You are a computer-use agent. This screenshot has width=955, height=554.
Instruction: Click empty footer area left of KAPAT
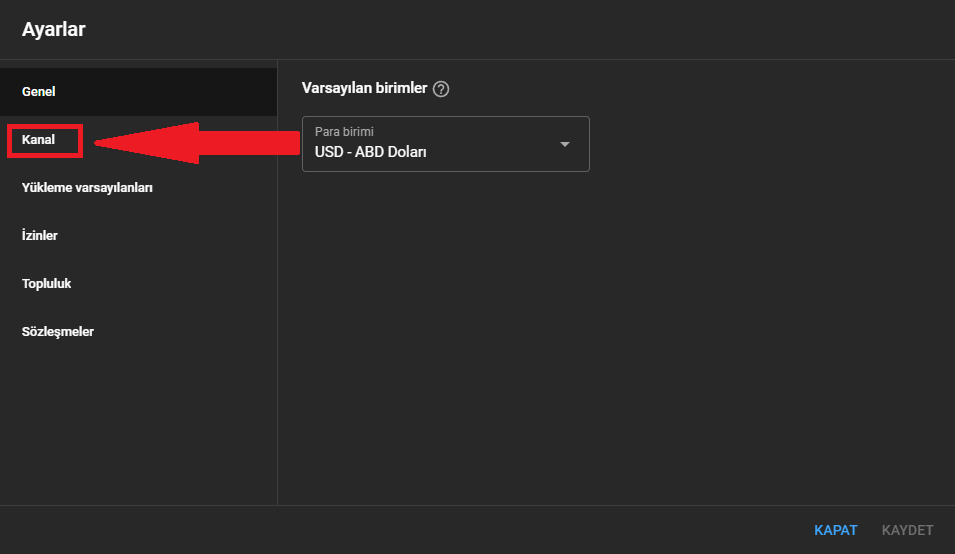coord(400,530)
